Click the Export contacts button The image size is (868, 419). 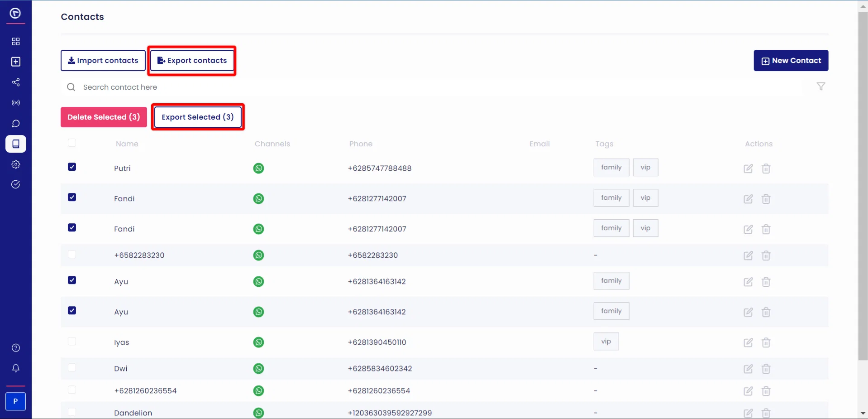192,61
